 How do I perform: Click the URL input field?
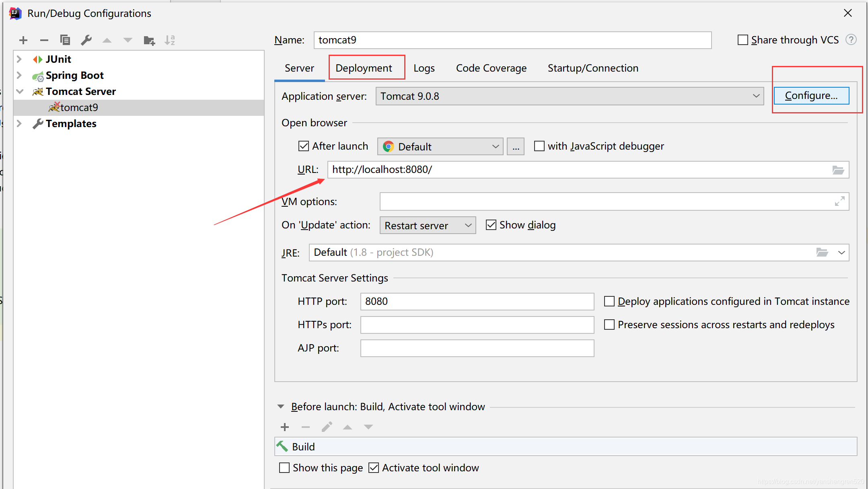(x=588, y=170)
